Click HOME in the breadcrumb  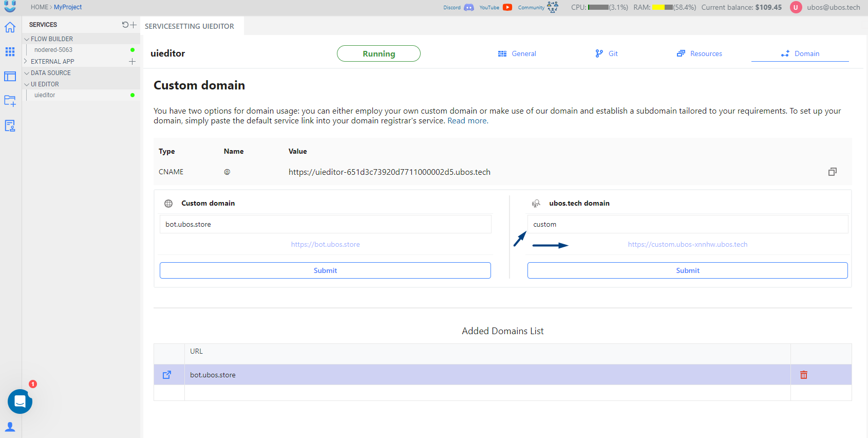40,7
